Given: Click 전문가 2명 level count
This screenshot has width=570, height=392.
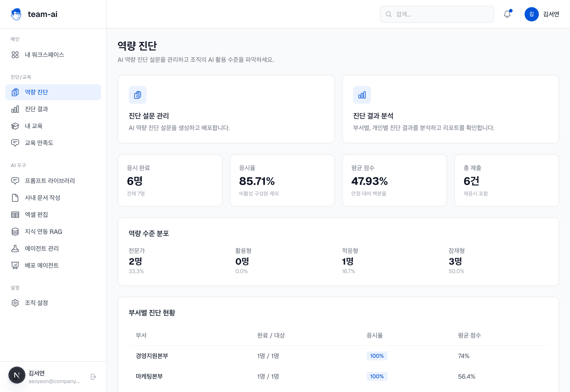Looking at the screenshot, I should pyautogui.click(x=135, y=261).
